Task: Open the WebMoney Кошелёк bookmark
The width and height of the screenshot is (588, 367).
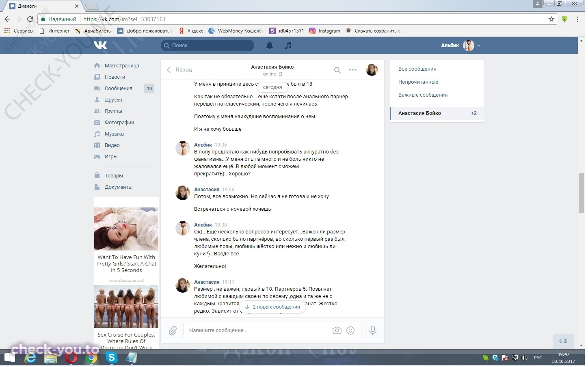Action: (236, 31)
